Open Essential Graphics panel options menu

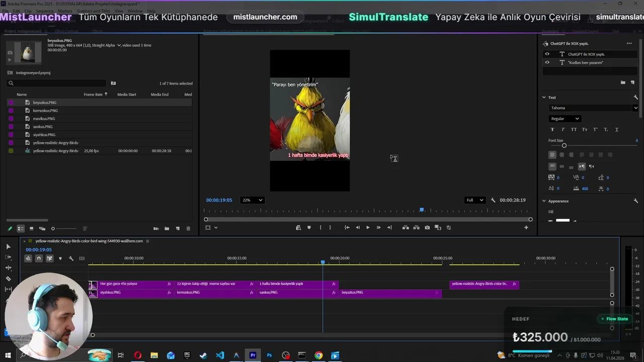629,44
